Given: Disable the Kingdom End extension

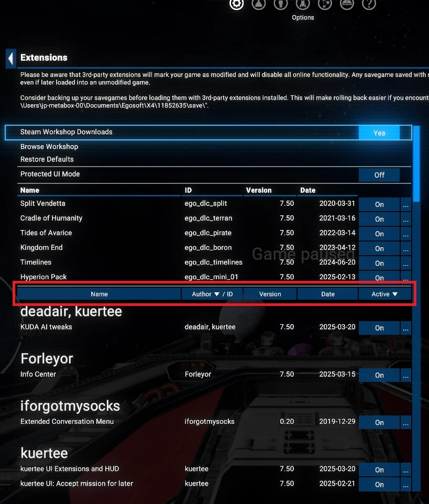Looking at the screenshot, I should (379, 249).
